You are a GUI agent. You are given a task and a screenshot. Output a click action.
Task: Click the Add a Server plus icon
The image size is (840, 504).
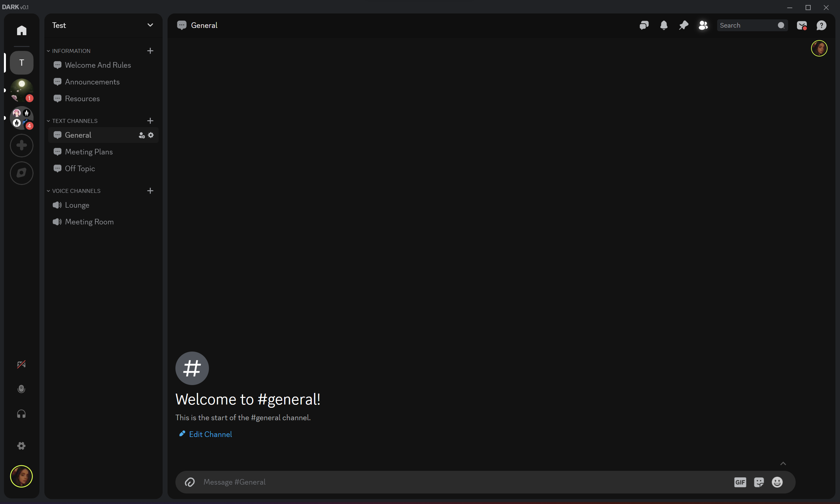[x=21, y=145]
